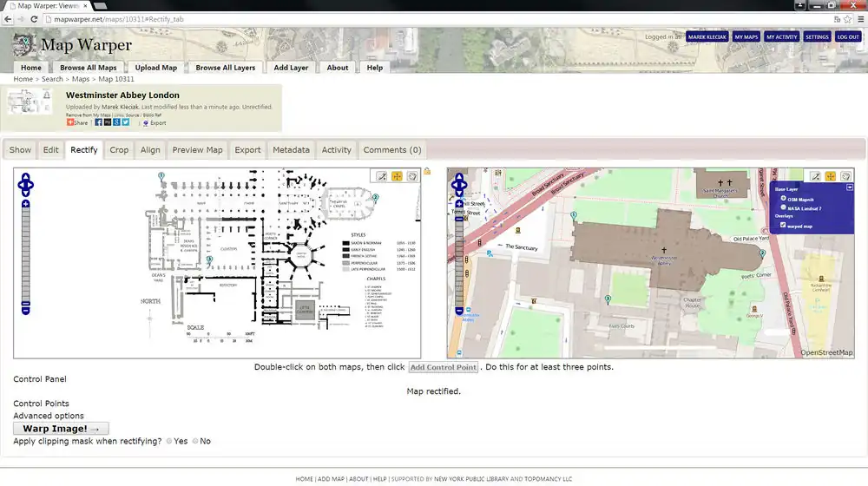Screen dimensions: 868x486
Task: Click the Add Control Point button
Action: click(443, 367)
